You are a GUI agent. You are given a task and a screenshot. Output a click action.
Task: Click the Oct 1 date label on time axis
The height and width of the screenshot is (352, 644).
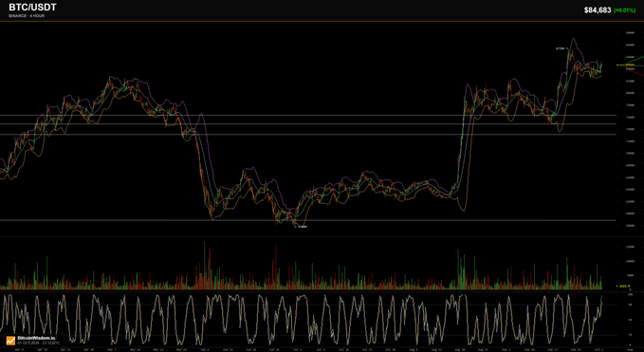[x=599, y=349]
